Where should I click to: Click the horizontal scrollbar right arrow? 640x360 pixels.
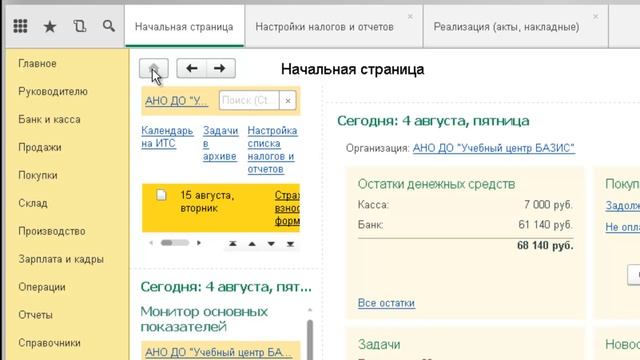199,243
